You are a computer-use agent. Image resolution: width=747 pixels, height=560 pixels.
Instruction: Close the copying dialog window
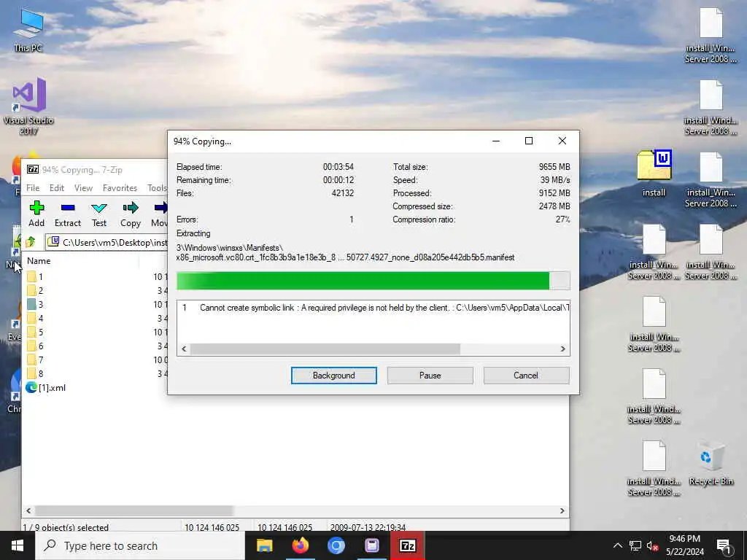click(x=562, y=141)
